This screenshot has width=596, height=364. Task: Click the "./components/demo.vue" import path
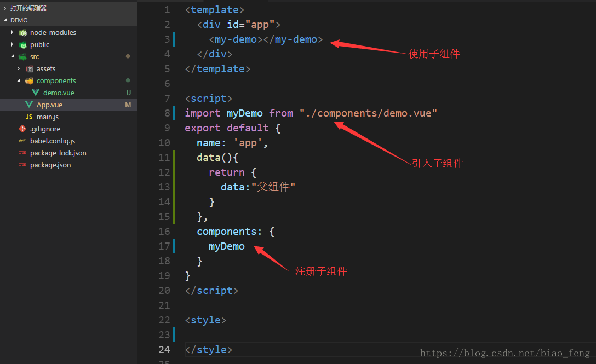tap(368, 113)
